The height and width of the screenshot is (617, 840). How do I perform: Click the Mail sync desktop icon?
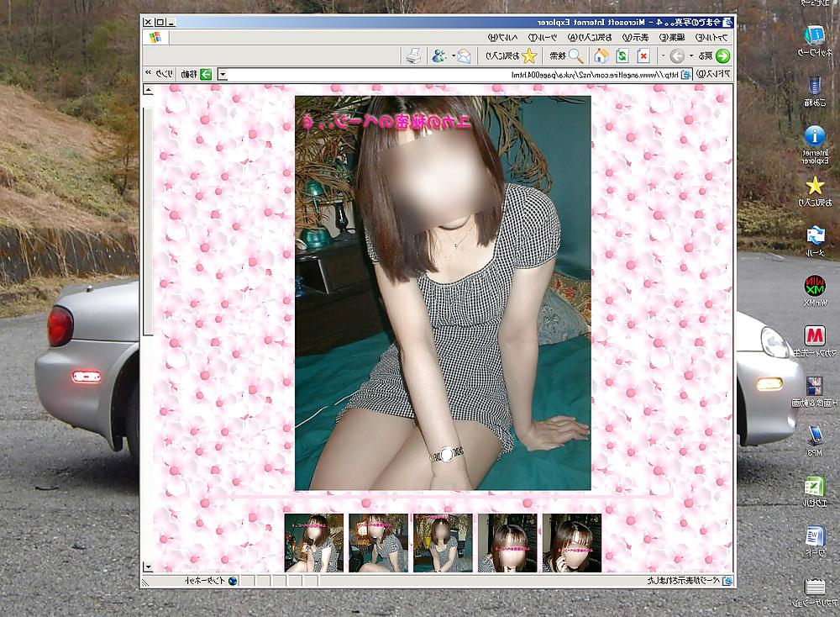pos(815,236)
